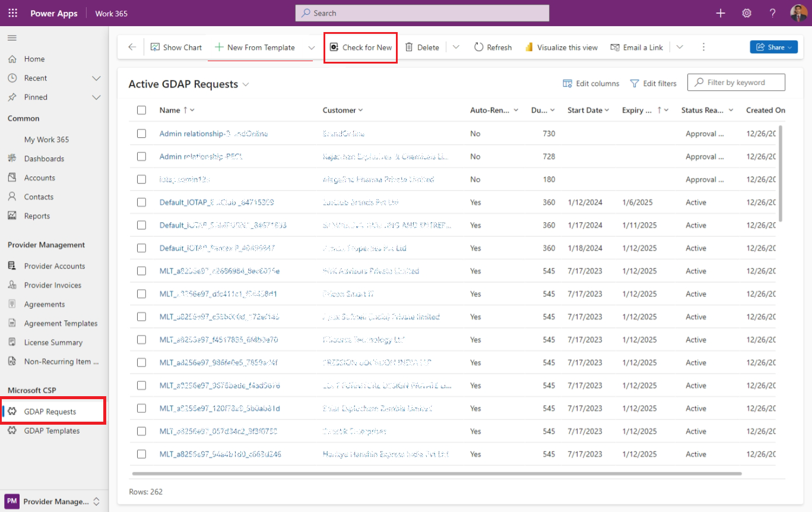Image resolution: width=812 pixels, height=512 pixels.
Task: Open the app launcher waffle icon
Action: pyautogui.click(x=12, y=13)
